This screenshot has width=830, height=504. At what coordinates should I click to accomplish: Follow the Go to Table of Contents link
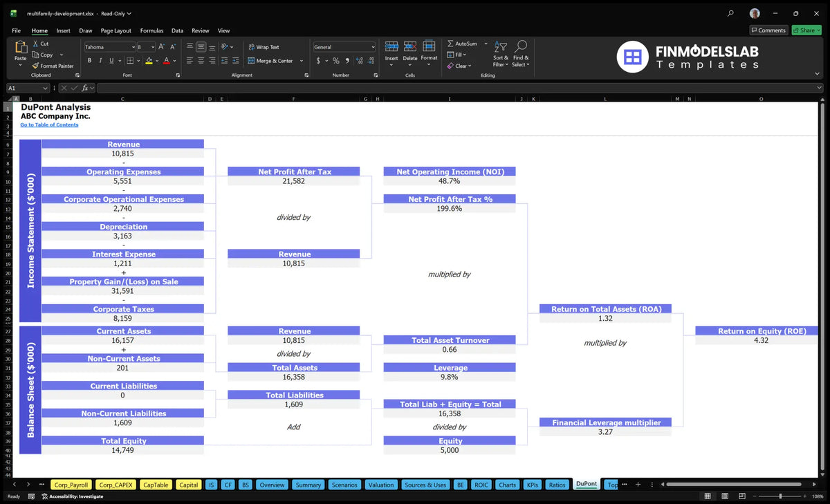tap(49, 125)
